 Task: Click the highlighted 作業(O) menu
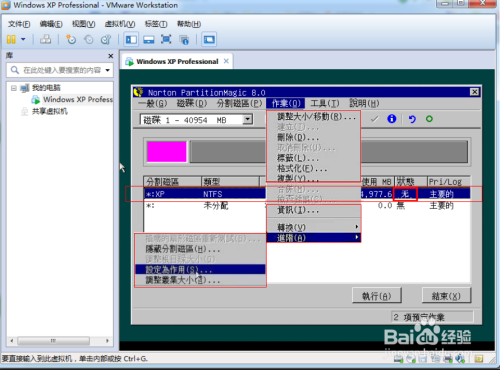286,104
